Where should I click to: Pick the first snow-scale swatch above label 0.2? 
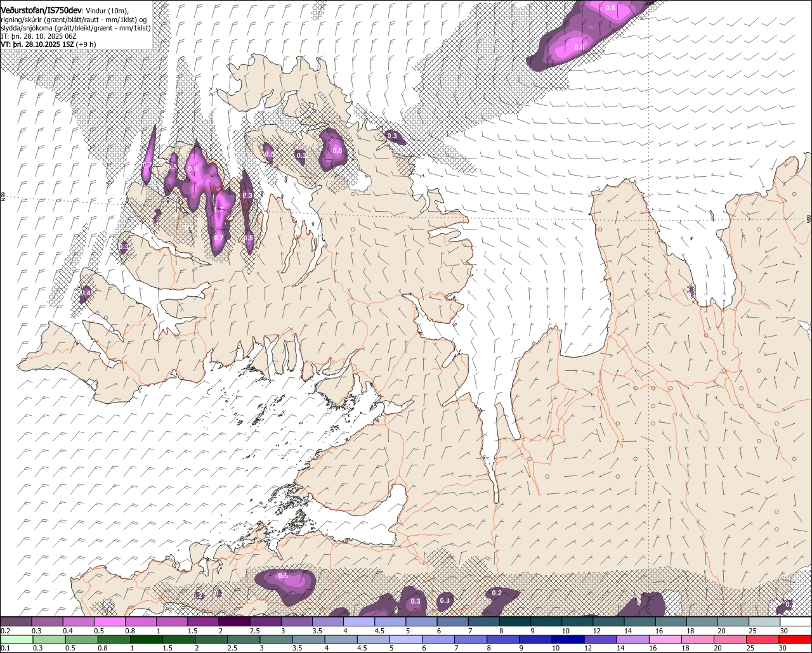click(16, 621)
